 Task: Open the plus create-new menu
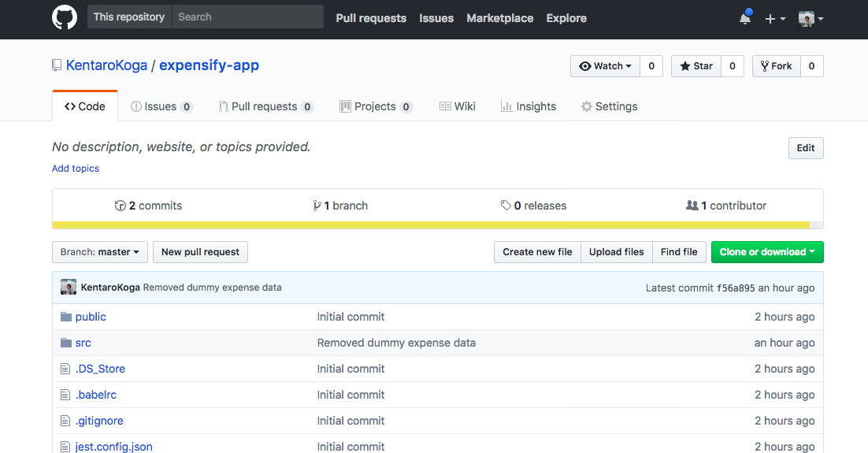(774, 18)
